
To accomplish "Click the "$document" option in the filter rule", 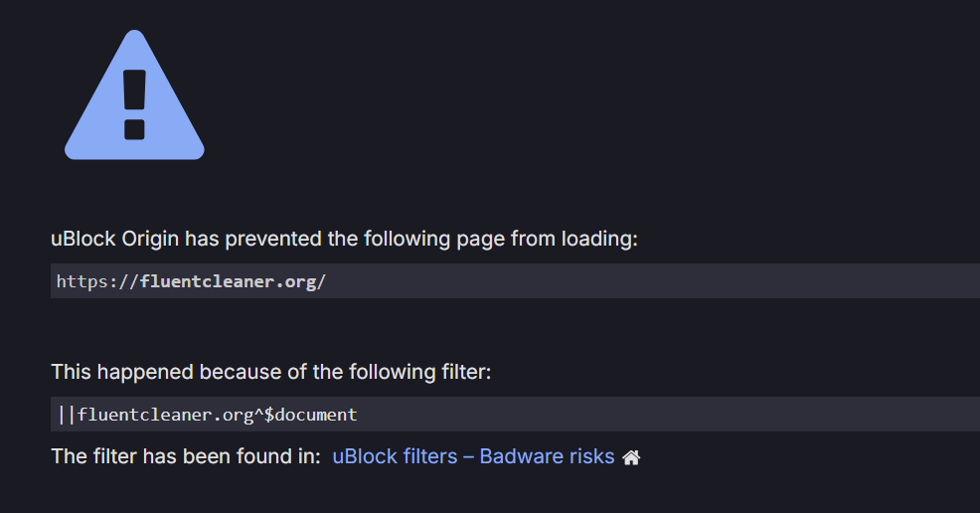I will tap(311, 415).
